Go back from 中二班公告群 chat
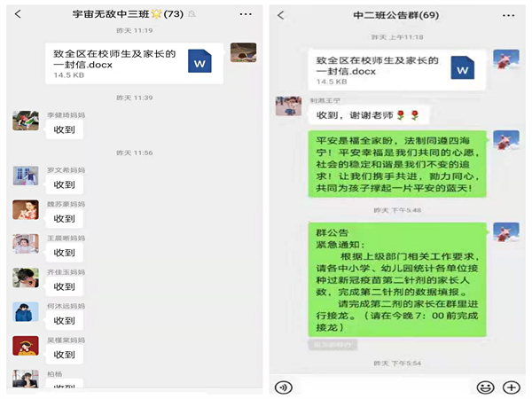The height and width of the screenshot is (399, 532). [281, 15]
